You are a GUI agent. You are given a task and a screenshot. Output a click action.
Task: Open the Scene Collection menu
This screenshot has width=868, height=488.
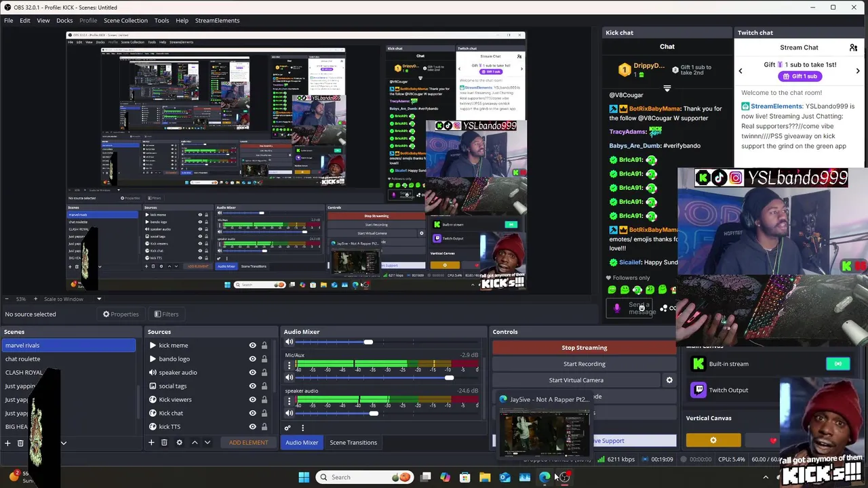[125, 20]
